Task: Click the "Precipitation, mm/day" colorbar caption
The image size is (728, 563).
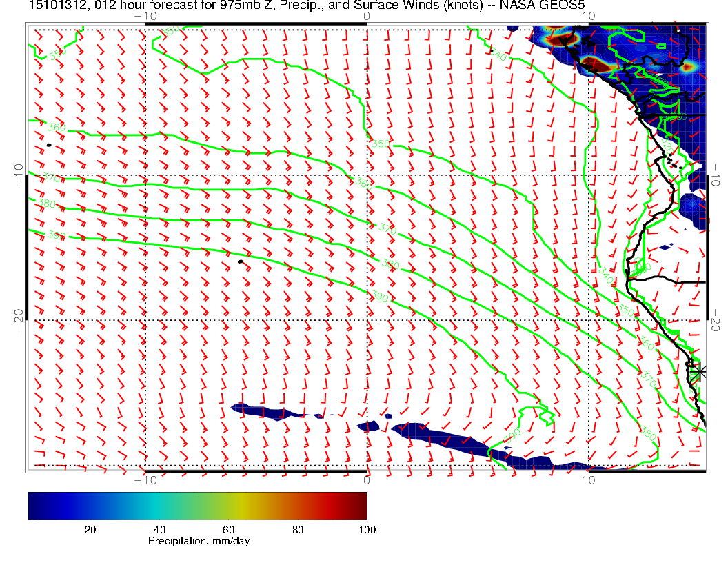Action: click(x=199, y=542)
